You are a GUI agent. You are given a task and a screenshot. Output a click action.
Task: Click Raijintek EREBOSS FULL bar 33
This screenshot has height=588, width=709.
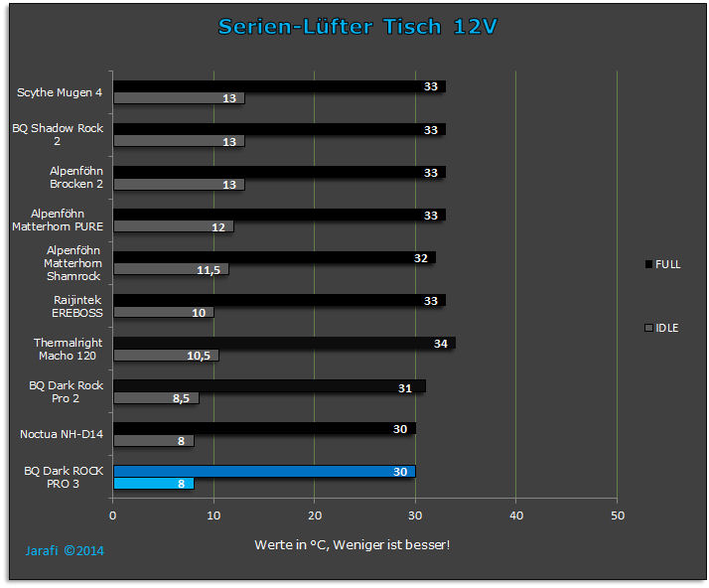pos(279,300)
